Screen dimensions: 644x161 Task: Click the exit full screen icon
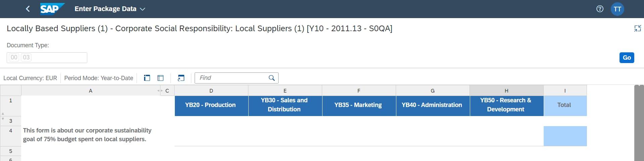coord(637,29)
